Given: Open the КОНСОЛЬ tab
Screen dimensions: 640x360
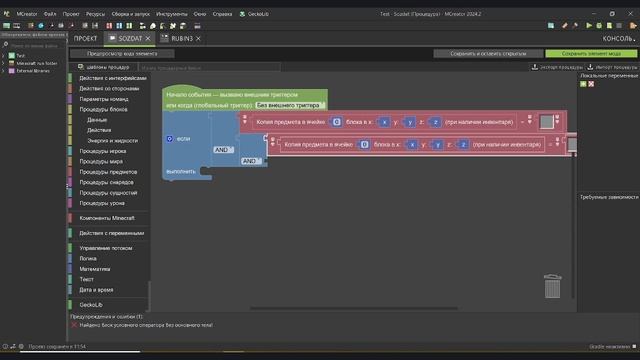Looking at the screenshot, I should (619, 38).
